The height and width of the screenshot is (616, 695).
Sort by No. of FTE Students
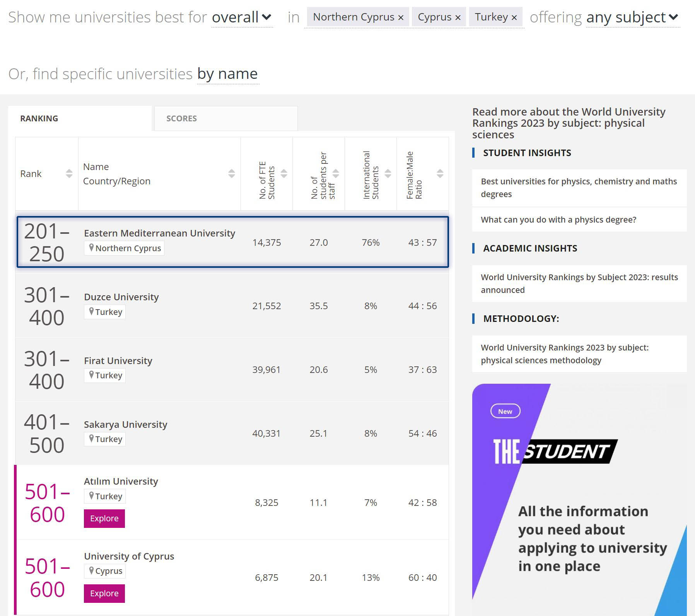(x=283, y=174)
